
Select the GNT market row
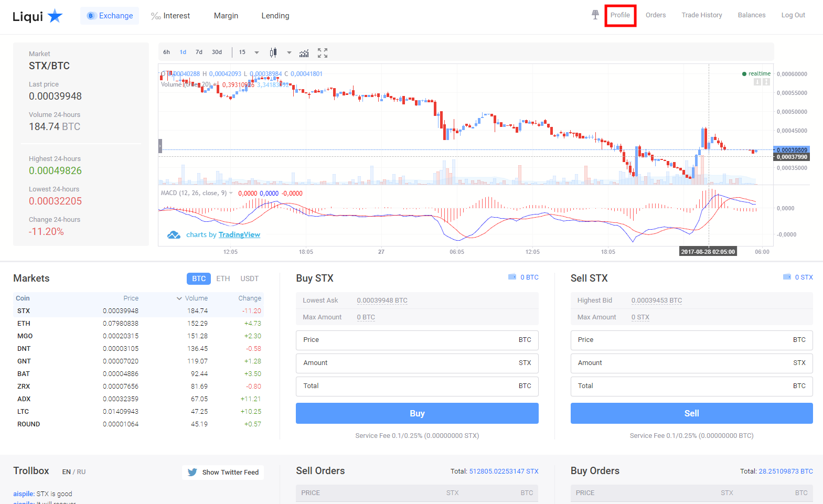(x=138, y=361)
